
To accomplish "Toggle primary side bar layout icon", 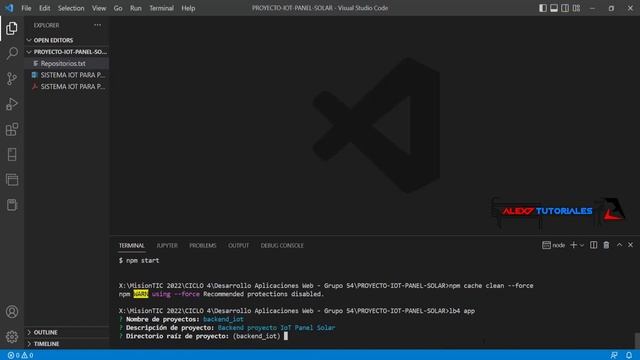I will point(542,8).
